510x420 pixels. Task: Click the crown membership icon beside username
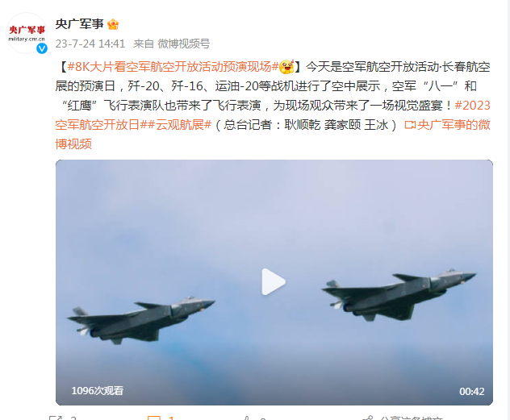[113, 24]
